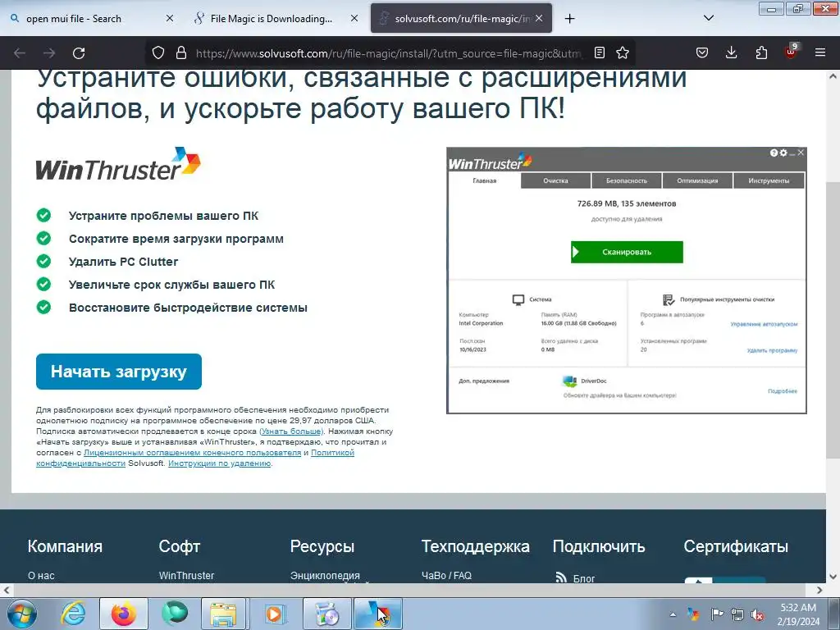Open a new browser tab
Viewport: 840px width, 630px height.
click(x=569, y=19)
